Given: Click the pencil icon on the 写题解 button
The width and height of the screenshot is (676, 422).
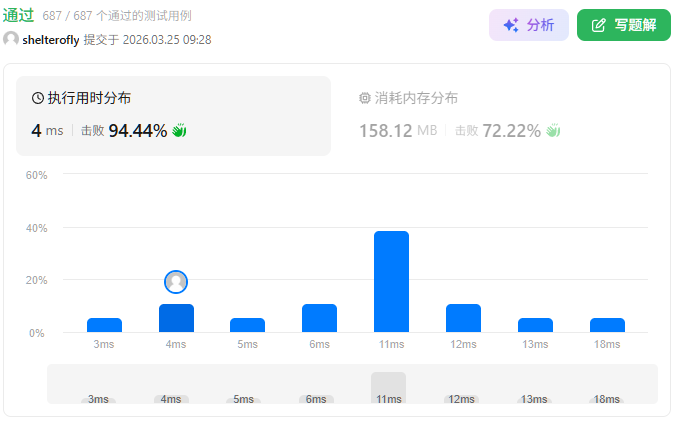Looking at the screenshot, I should coord(599,25).
